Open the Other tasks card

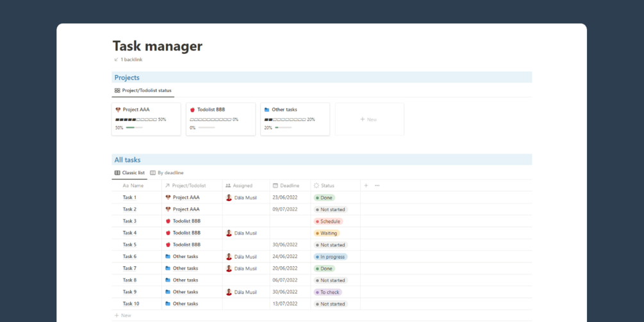[295, 119]
